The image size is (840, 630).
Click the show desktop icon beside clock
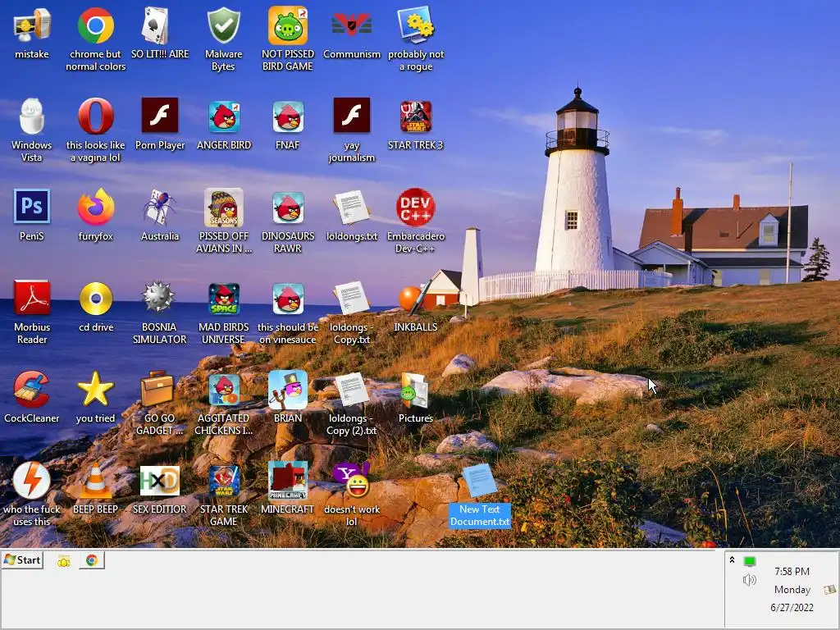pyautogui.click(x=829, y=590)
